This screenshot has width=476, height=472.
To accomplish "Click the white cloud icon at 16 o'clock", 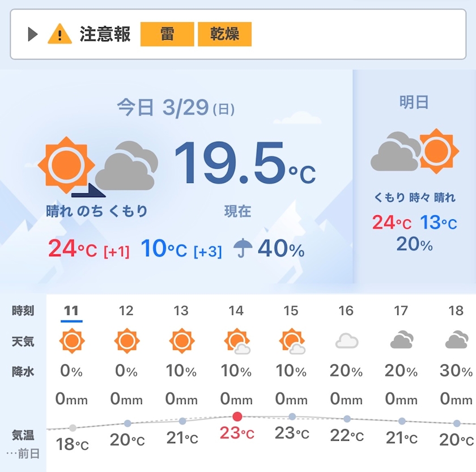I will click(x=346, y=341).
